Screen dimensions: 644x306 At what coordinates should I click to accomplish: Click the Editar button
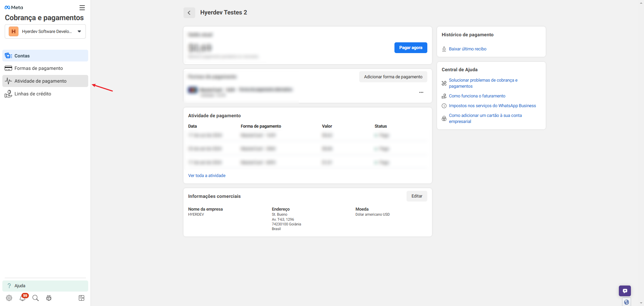click(417, 196)
